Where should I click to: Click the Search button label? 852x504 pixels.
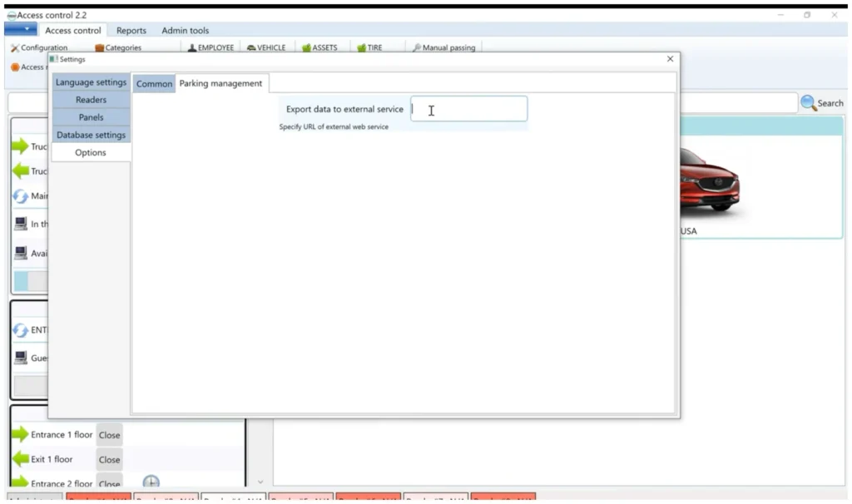[x=830, y=103]
